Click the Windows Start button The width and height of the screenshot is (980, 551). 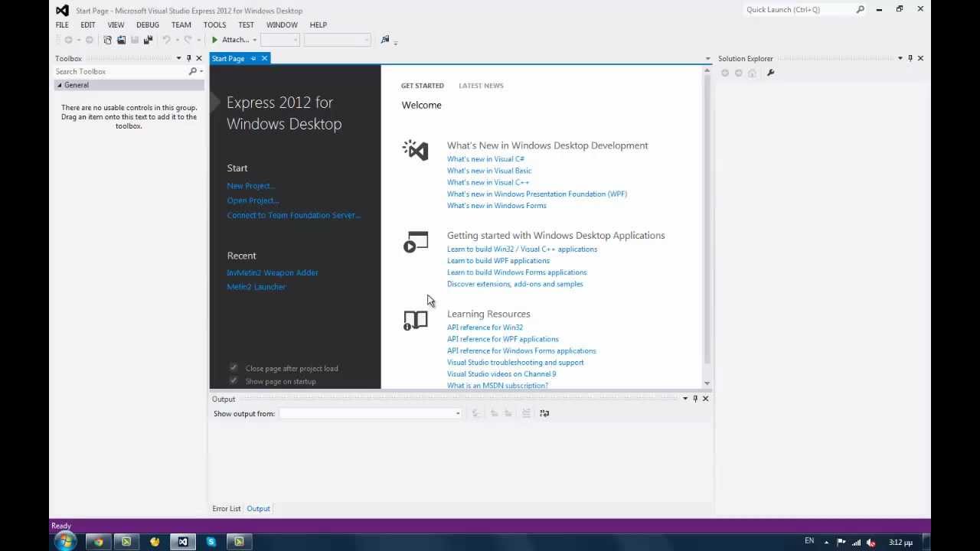click(x=65, y=542)
